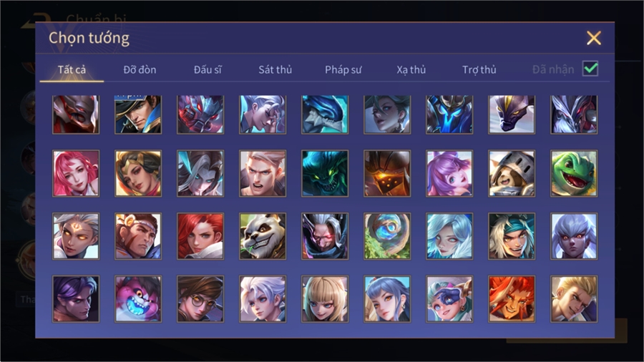644x362 pixels.
Task: Select the green chameleon hero portrait
Action: coord(574,173)
